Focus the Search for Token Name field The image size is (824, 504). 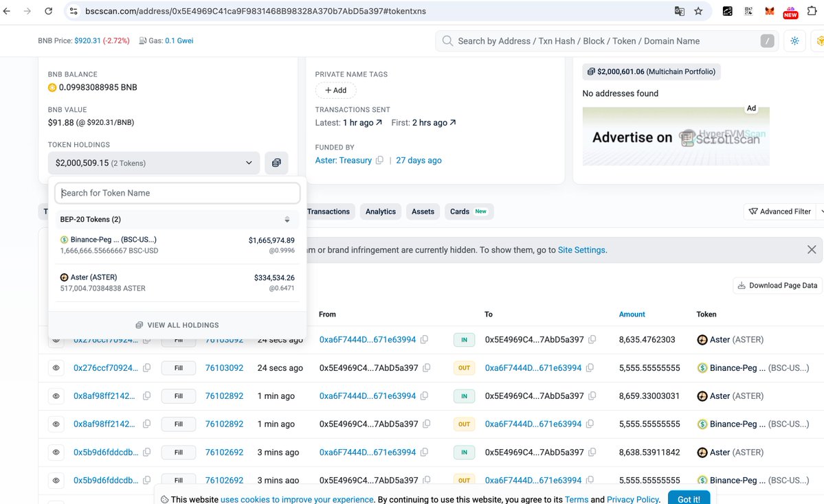tap(177, 193)
